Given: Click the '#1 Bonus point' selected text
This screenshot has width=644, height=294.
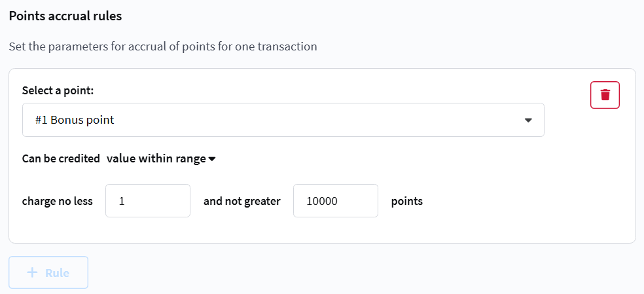Looking at the screenshot, I should coord(75,120).
